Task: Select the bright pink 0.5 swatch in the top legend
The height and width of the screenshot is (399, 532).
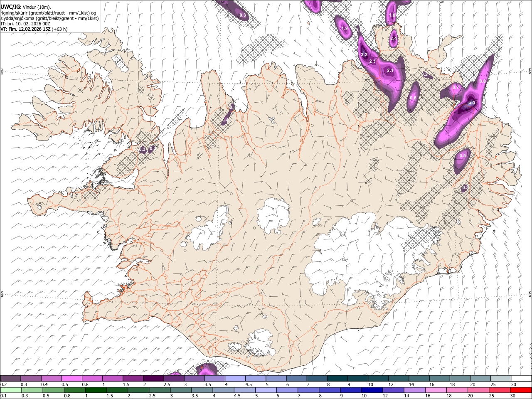Action: click(x=71, y=378)
